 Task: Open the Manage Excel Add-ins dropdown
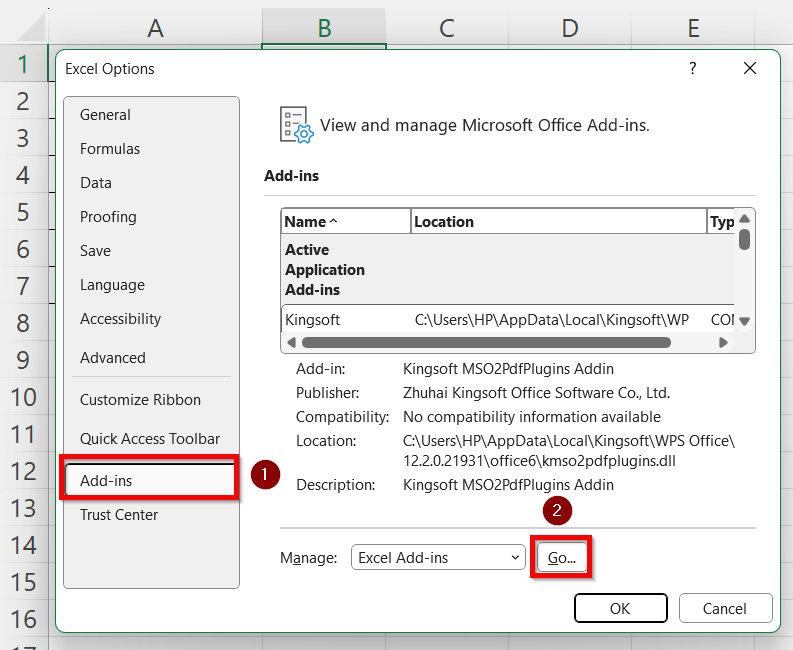point(437,558)
